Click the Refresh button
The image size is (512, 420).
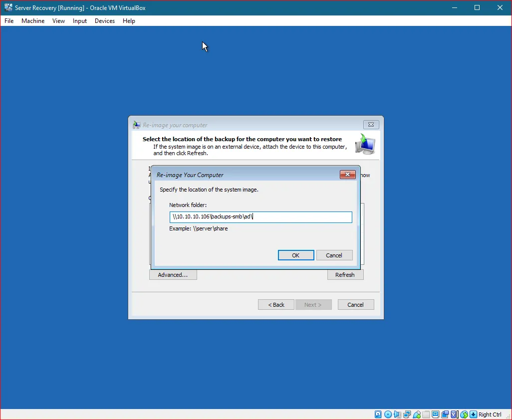click(345, 274)
